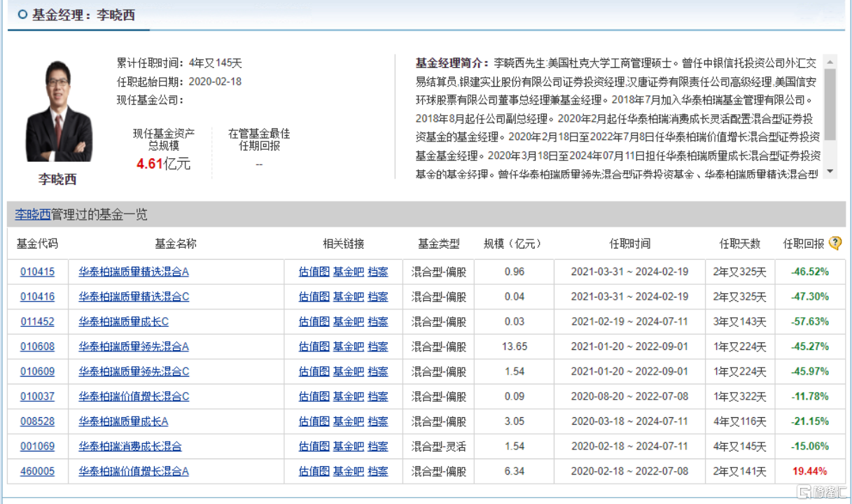This screenshot has width=852, height=504.
Task: Open the 华泰柏瑞质量精选混合C fund page
Action: 134,297
